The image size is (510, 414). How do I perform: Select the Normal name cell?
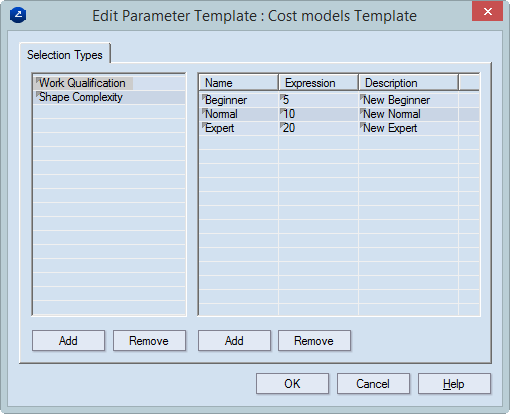(239, 114)
